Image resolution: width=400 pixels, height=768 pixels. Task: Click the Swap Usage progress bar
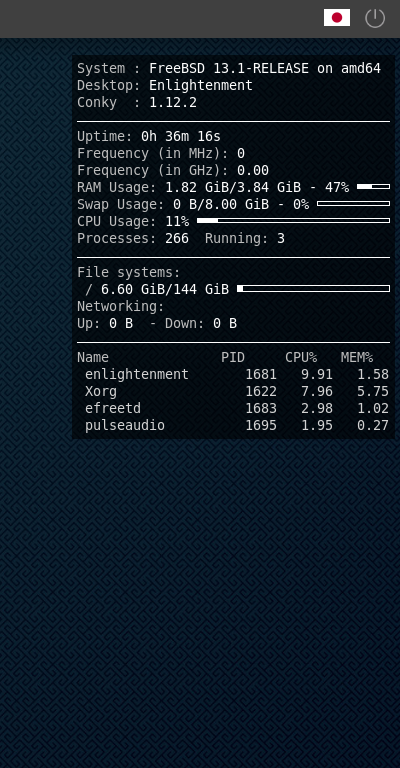pyautogui.click(x=353, y=204)
